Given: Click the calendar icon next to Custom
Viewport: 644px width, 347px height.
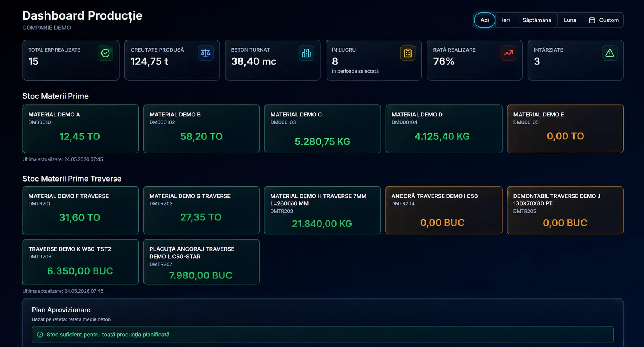Looking at the screenshot, I should 592,20.
